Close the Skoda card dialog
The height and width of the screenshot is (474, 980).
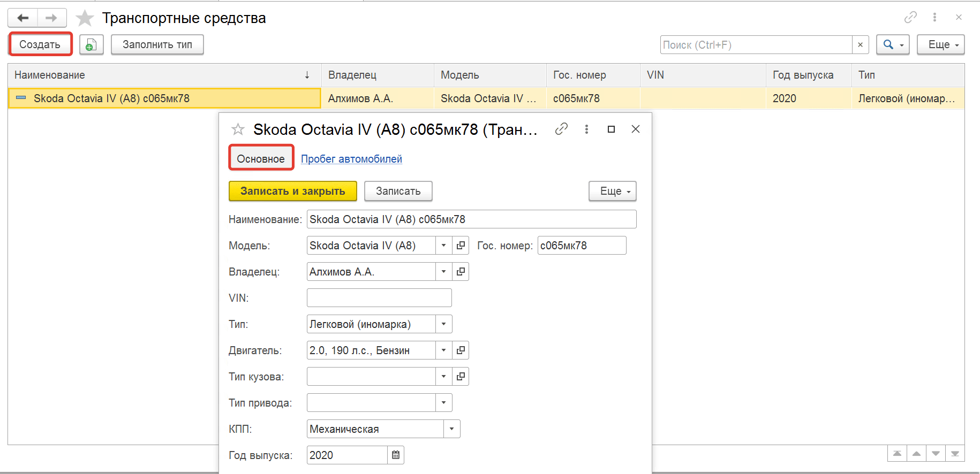[x=636, y=129]
